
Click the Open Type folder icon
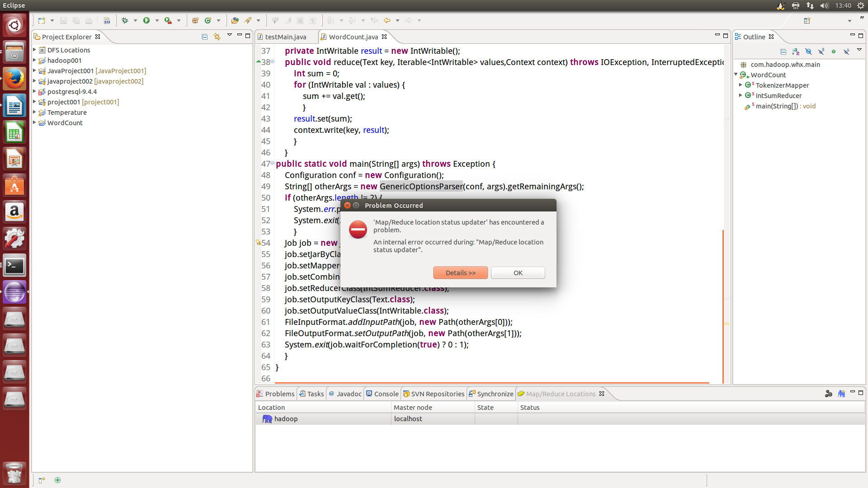[235, 20]
